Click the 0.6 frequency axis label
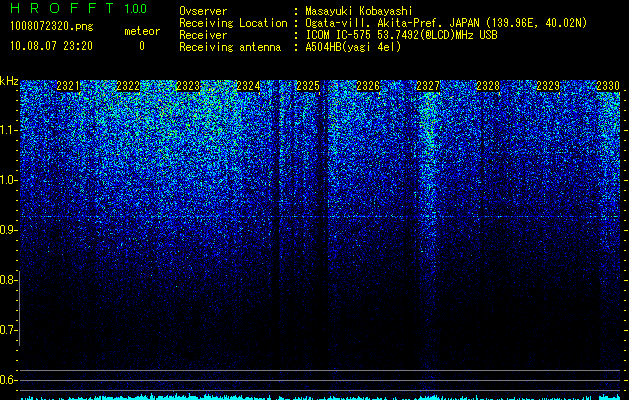Image resolution: width=629 pixels, height=400 pixels. pyautogui.click(x=8, y=380)
